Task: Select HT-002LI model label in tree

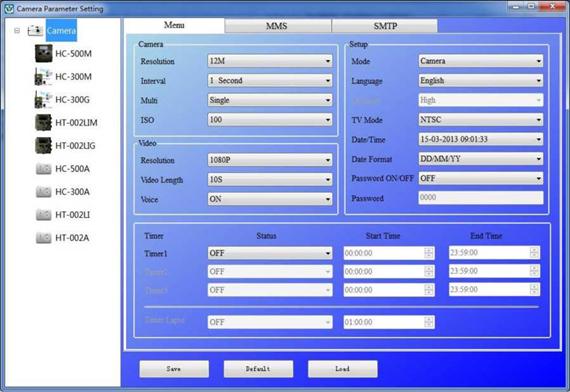Action: (72, 215)
